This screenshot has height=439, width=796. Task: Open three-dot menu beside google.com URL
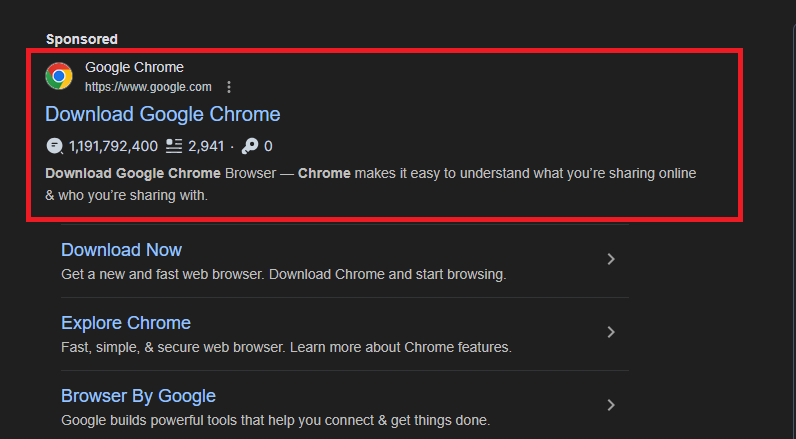point(229,87)
